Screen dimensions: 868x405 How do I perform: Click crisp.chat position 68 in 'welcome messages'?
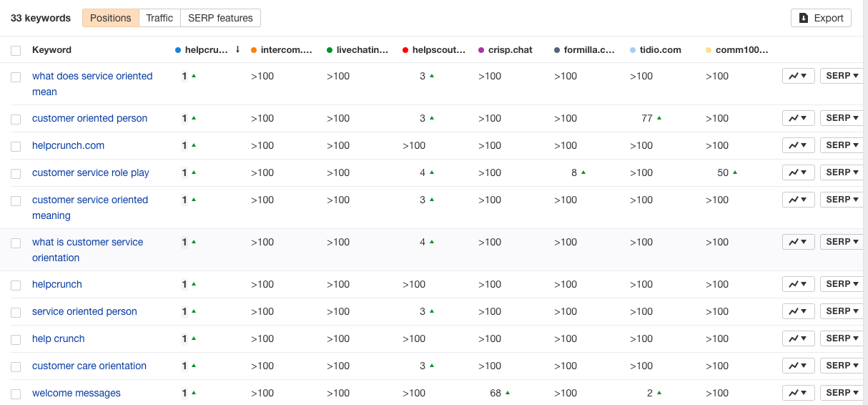(x=495, y=393)
